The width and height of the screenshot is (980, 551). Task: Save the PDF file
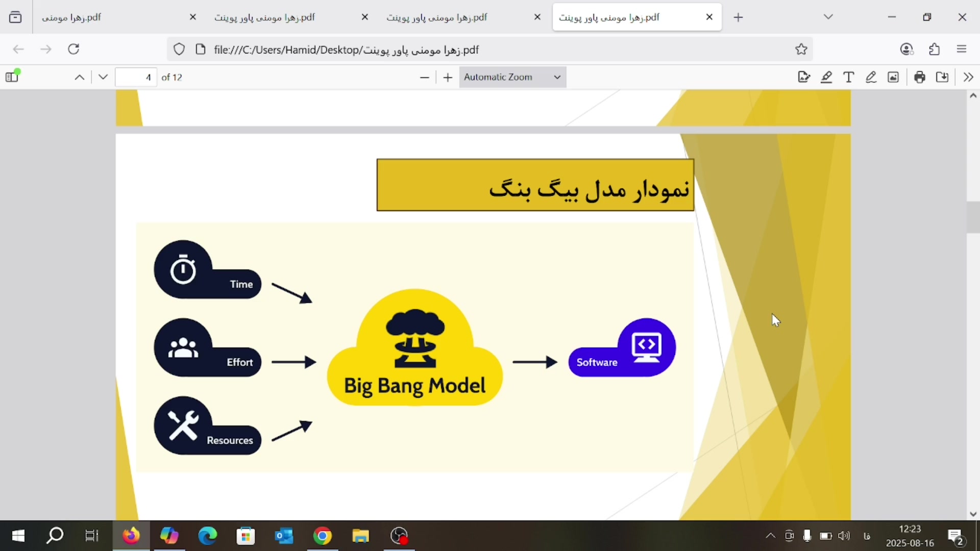click(x=942, y=77)
